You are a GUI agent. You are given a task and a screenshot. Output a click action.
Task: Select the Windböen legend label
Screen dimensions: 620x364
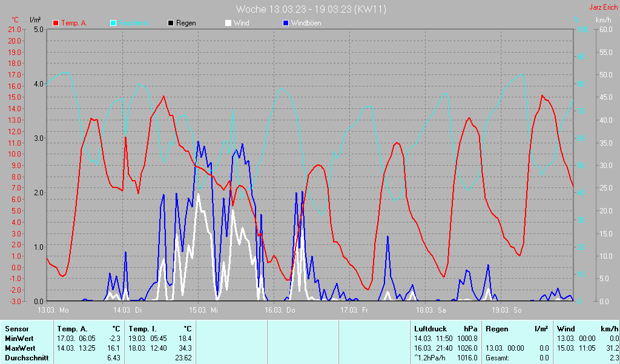click(x=306, y=23)
